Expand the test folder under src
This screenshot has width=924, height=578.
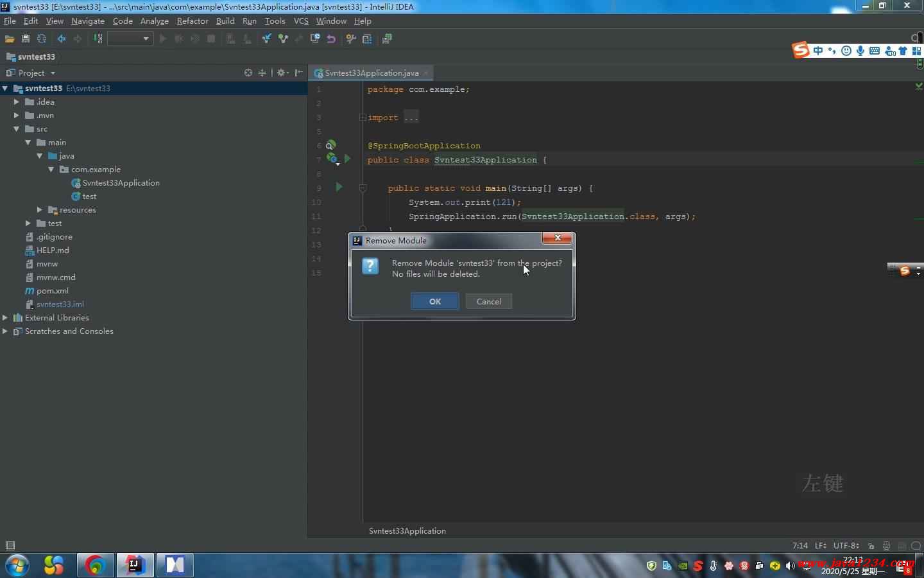click(28, 223)
